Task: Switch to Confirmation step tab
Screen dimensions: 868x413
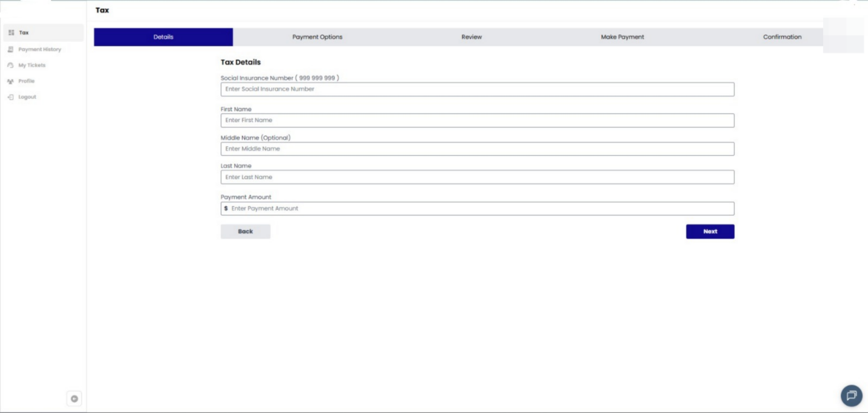Action: (782, 37)
